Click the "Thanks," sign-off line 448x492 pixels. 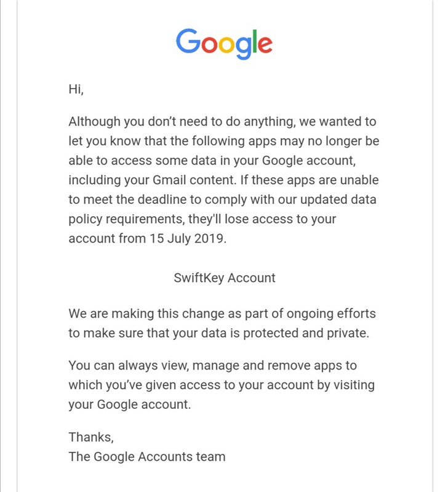coord(91,437)
